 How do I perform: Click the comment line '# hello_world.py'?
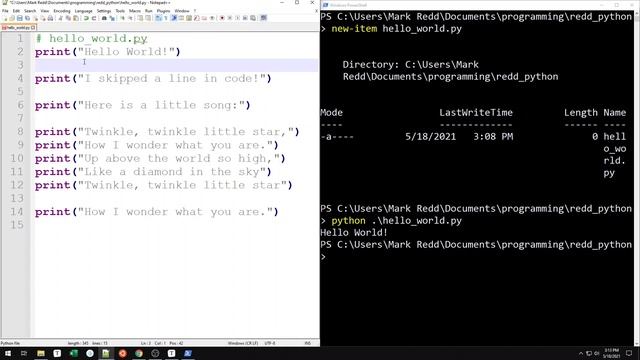click(91, 38)
